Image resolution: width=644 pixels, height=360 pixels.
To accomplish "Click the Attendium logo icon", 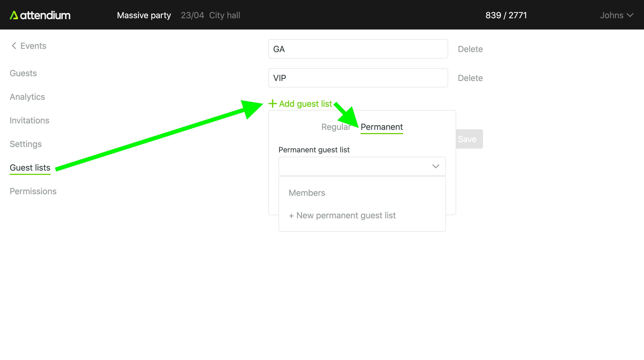I will coord(14,15).
